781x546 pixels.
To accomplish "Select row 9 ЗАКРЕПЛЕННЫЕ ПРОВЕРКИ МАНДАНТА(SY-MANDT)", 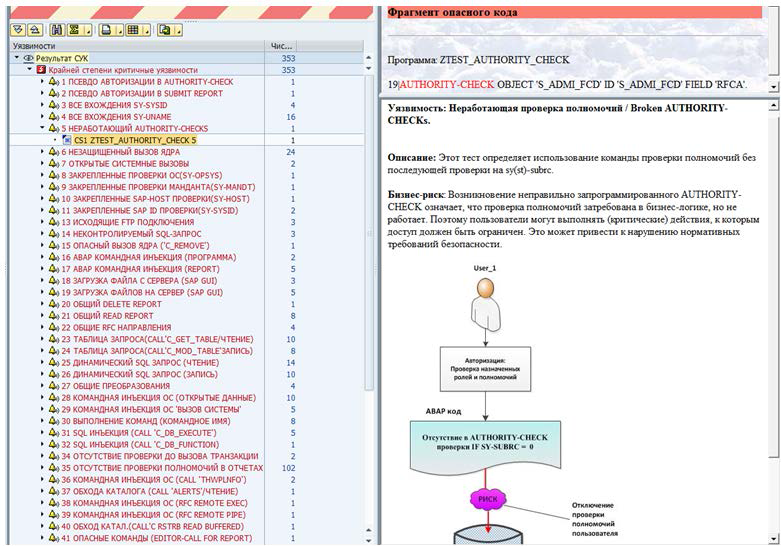I will click(x=187, y=187).
